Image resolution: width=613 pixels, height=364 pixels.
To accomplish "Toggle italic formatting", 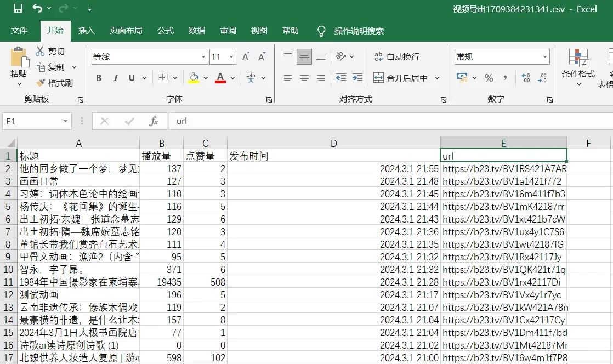I will point(115,78).
